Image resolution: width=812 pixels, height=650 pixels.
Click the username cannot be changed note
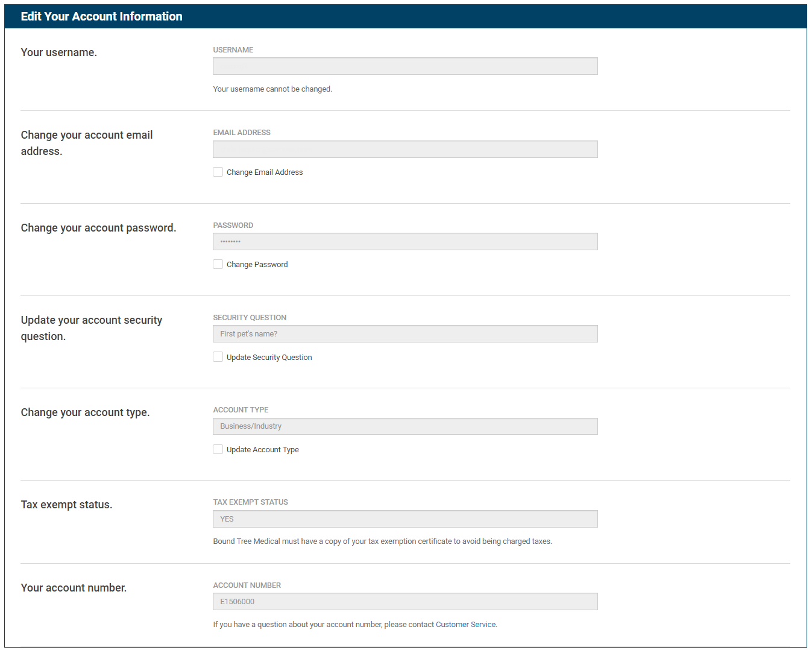tap(272, 89)
